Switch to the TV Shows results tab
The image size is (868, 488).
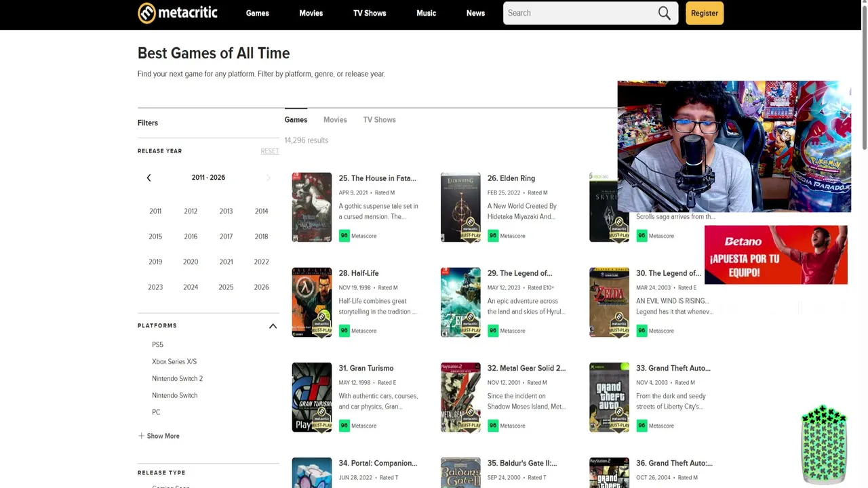(x=379, y=120)
